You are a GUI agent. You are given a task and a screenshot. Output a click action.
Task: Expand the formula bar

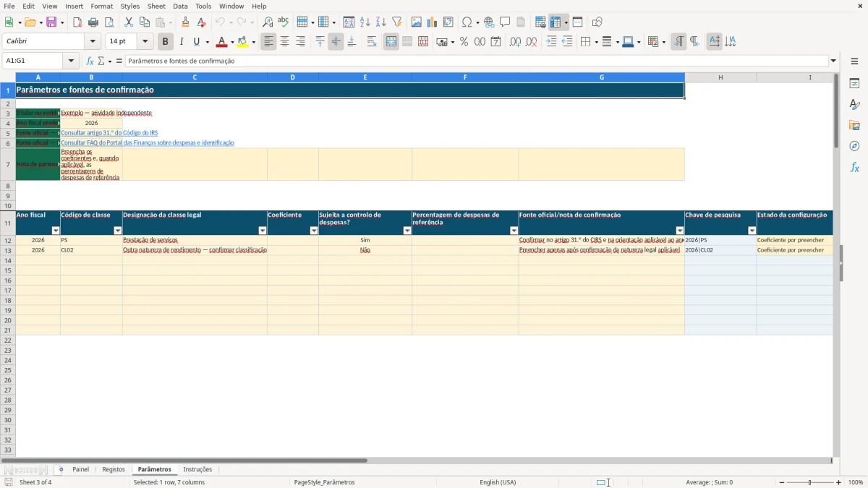coord(833,61)
